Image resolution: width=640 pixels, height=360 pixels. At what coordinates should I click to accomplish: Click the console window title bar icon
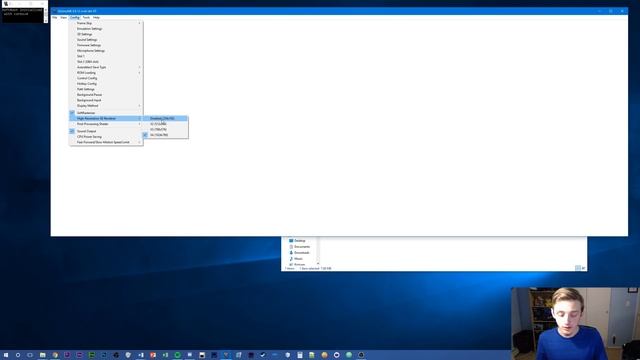6,4
